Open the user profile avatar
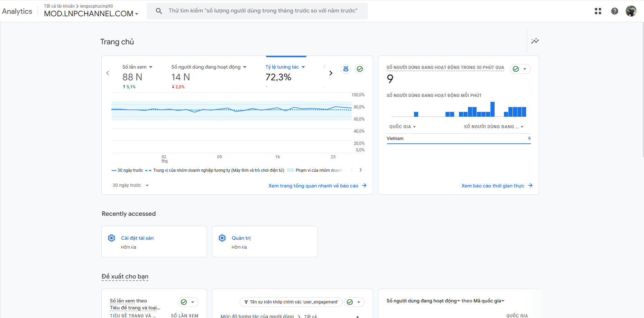 click(x=631, y=11)
